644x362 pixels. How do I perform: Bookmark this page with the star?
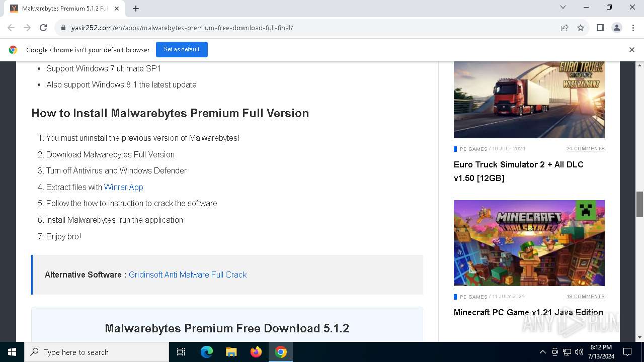tap(581, 28)
